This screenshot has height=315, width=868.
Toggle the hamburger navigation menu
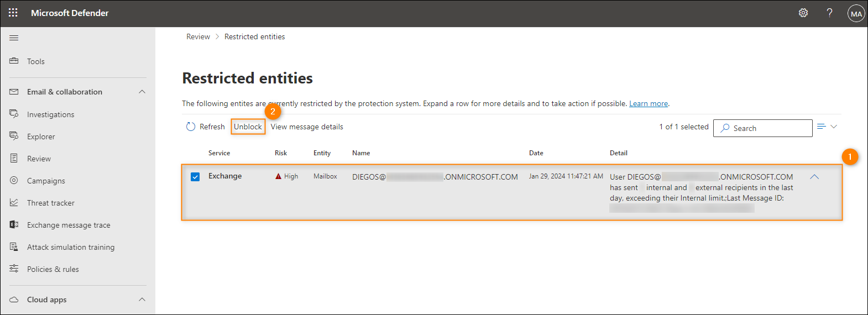(14, 38)
